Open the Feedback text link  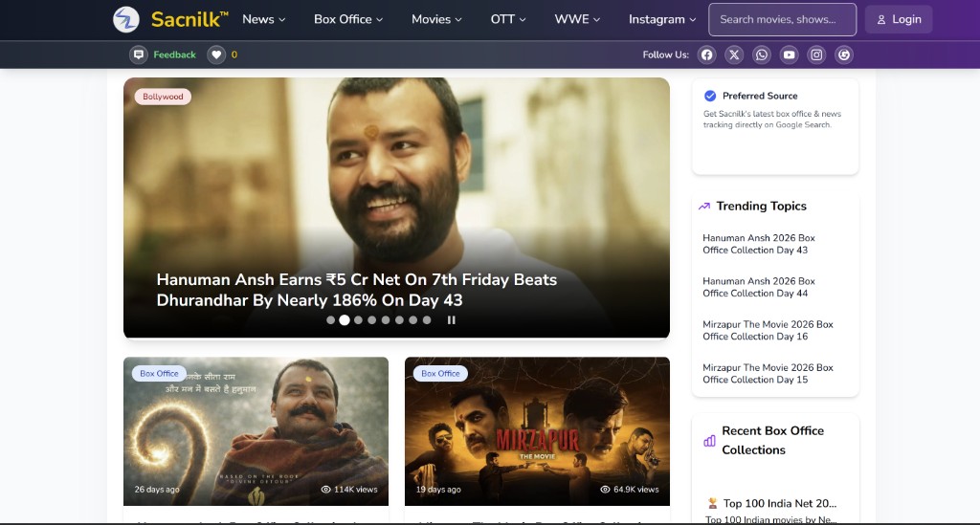click(x=174, y=55)
